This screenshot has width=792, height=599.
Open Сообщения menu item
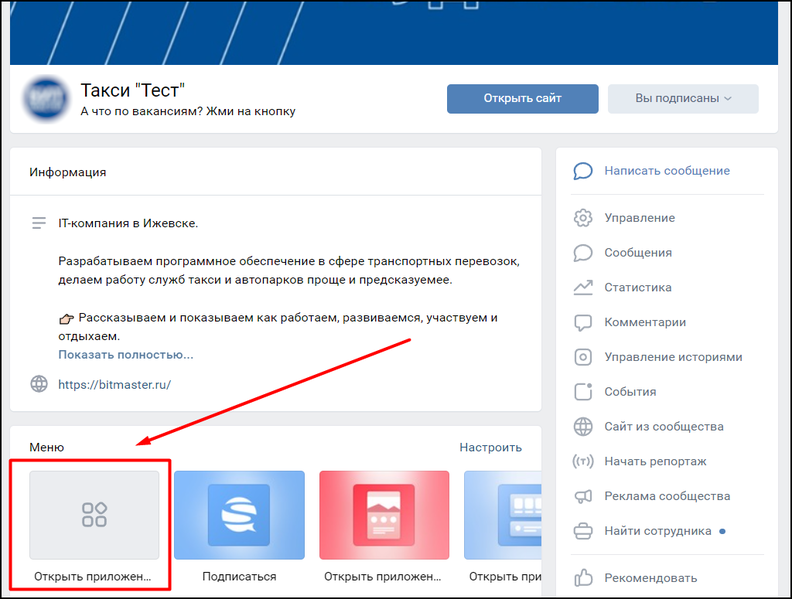[638, 253]
